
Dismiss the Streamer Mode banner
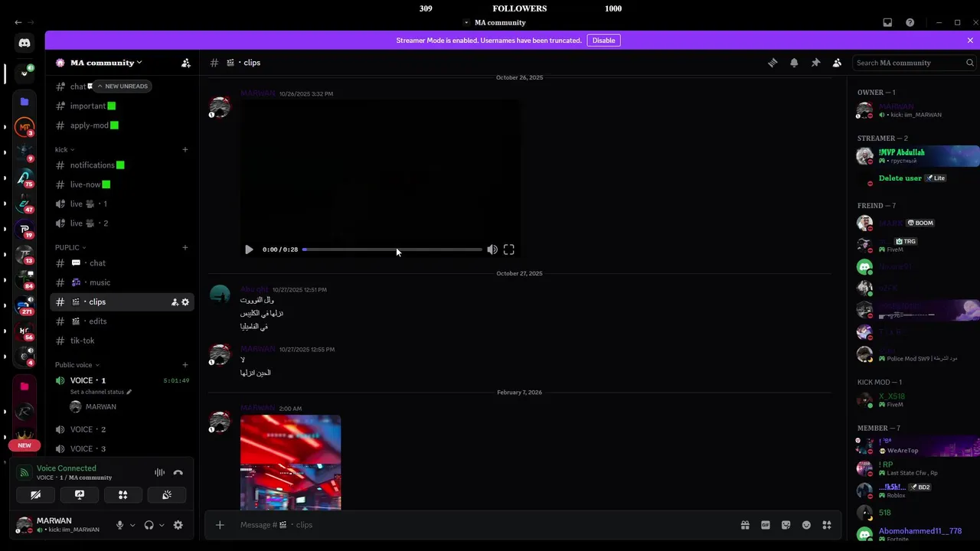click(x=970, y=41)
